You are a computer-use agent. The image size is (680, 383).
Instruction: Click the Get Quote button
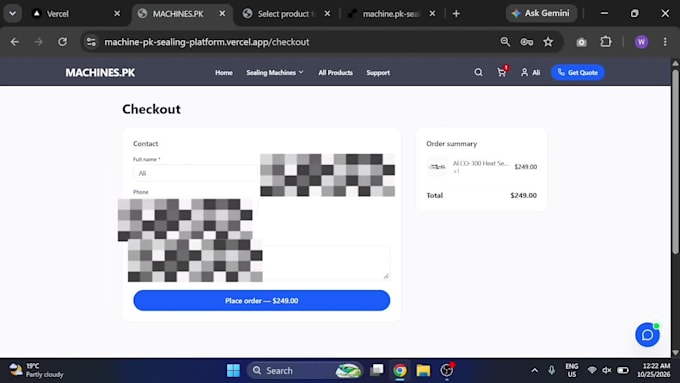pyautogui.click(x=578, y=72)
